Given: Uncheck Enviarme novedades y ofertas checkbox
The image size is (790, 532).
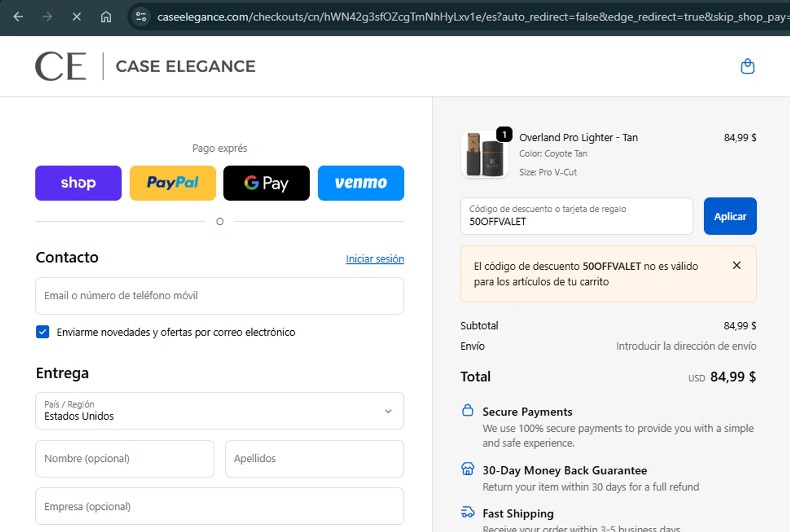Looking at the screenshot, I should click(43, 332).
